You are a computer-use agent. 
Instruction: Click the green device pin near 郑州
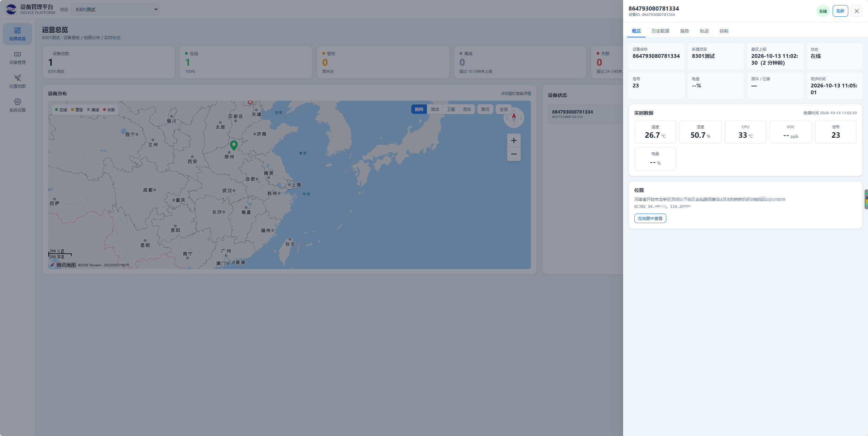point(234,145)
